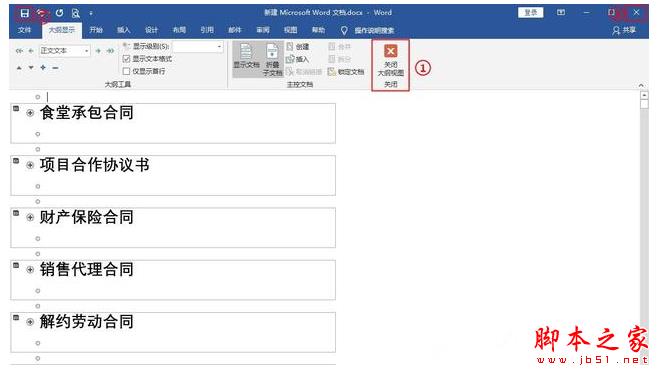The image size is (660, 371).
Task: Promote to Heading 1 double-left arrow
Action: [19, 51]
